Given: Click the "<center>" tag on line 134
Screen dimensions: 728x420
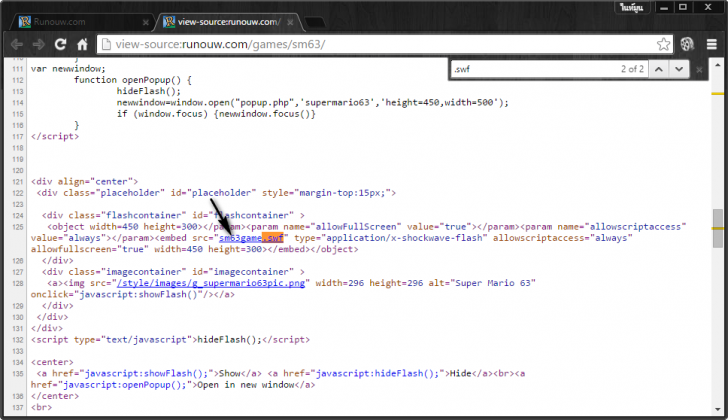Looking at the screenshot, I should (x=52, y=362).
